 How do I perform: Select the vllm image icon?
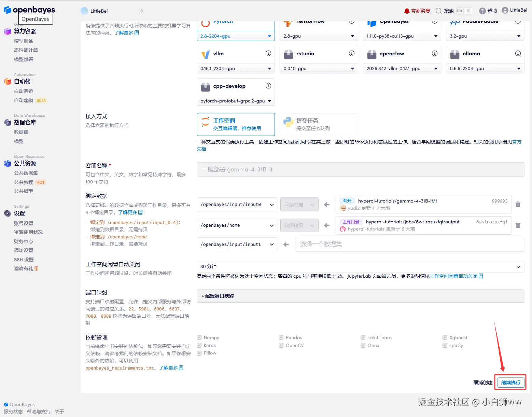point(206,54)
